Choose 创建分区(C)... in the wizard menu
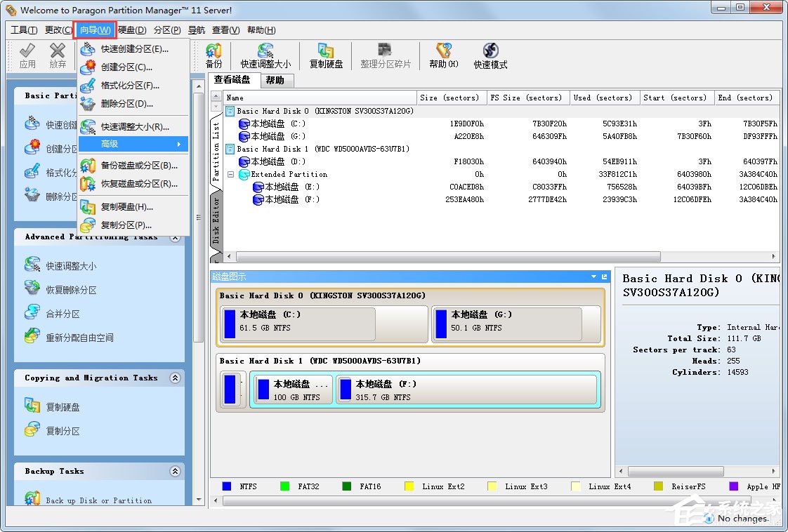Viewport: 788px width, 532px height. [133, 67]
